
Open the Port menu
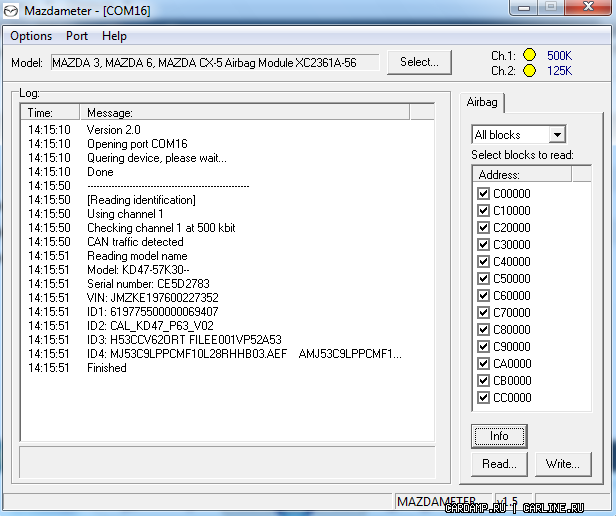(x=77, y=36)
